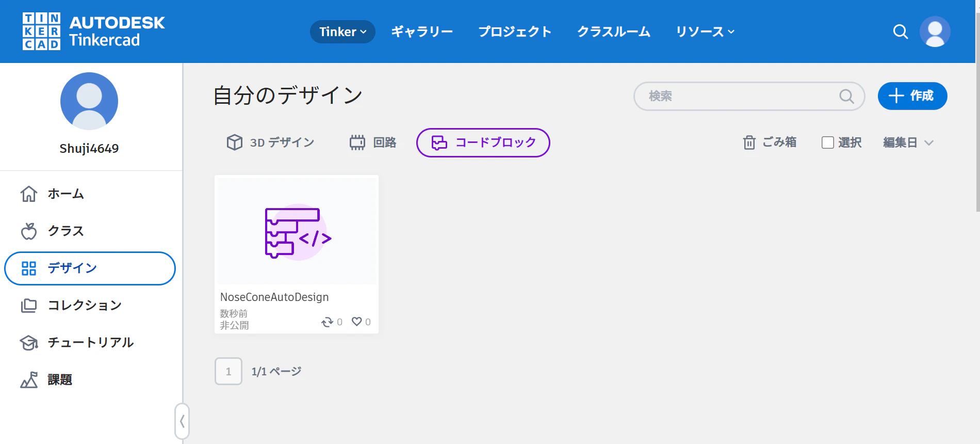The height and width of the screenshot is (444, 980).
Task: Open コレクション in the sidebar
Action: 90,305
